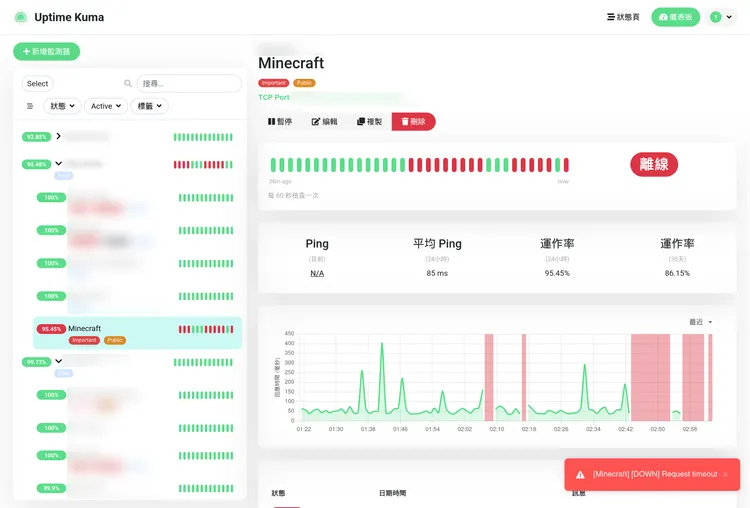Open the 狀態 filter dropdown
The width and height of the screenshot is (750, 508).
click(62, 106)
